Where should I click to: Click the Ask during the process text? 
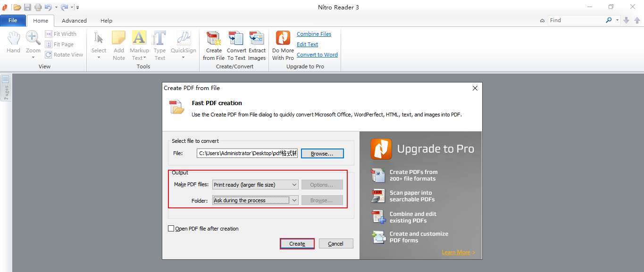(x=240, y=200)
